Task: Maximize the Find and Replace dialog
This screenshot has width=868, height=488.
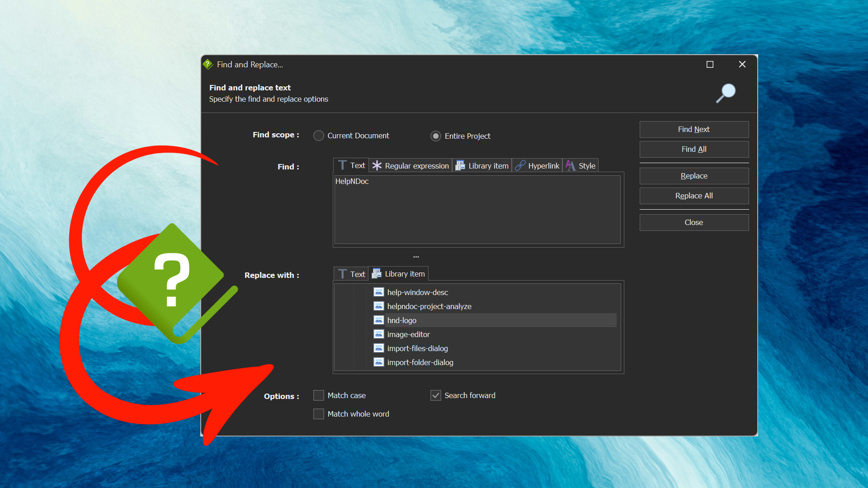Action: (x=710, y=65)
